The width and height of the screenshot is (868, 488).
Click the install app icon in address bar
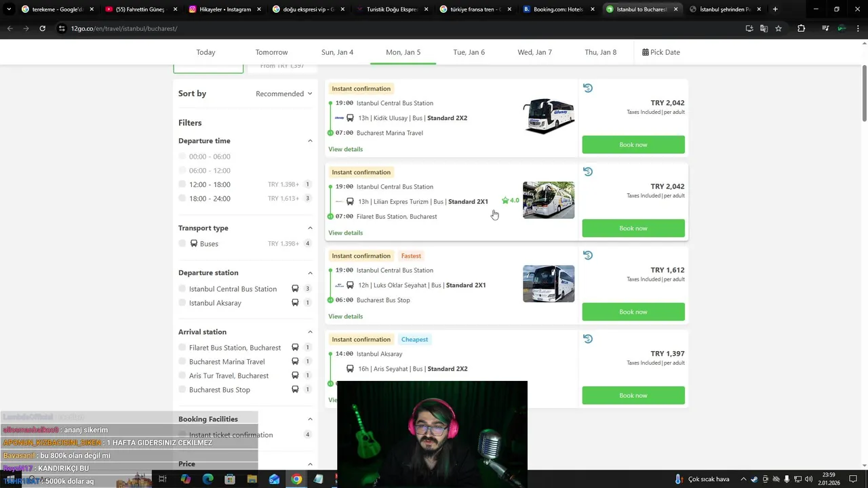click(749, 28)
